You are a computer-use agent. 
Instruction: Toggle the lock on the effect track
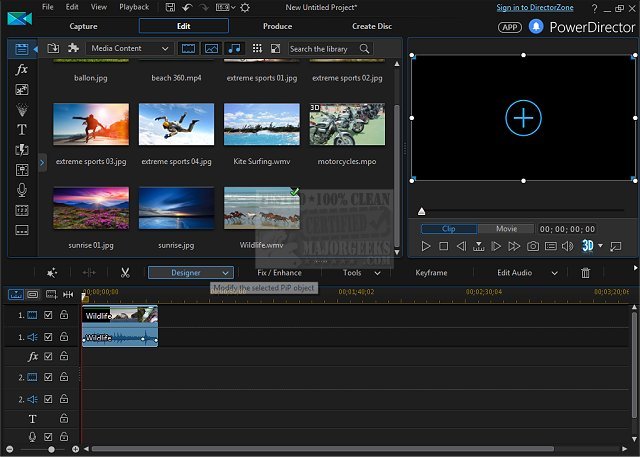[x=63, y=357]
